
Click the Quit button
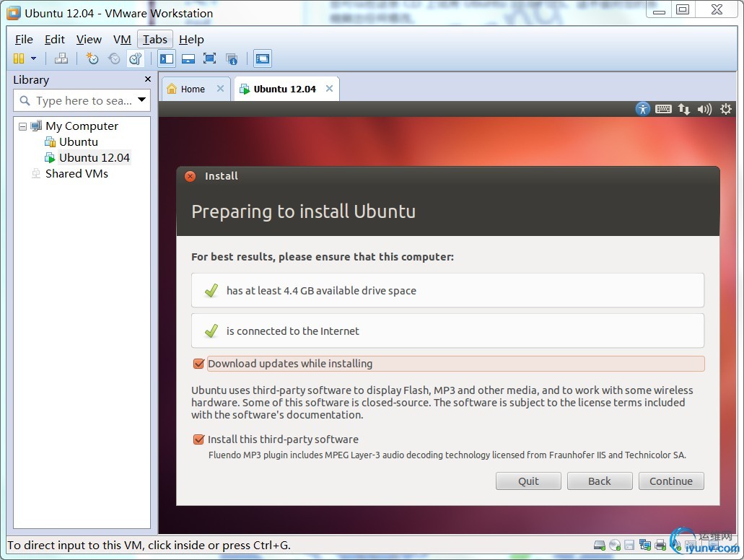(528, 481)
